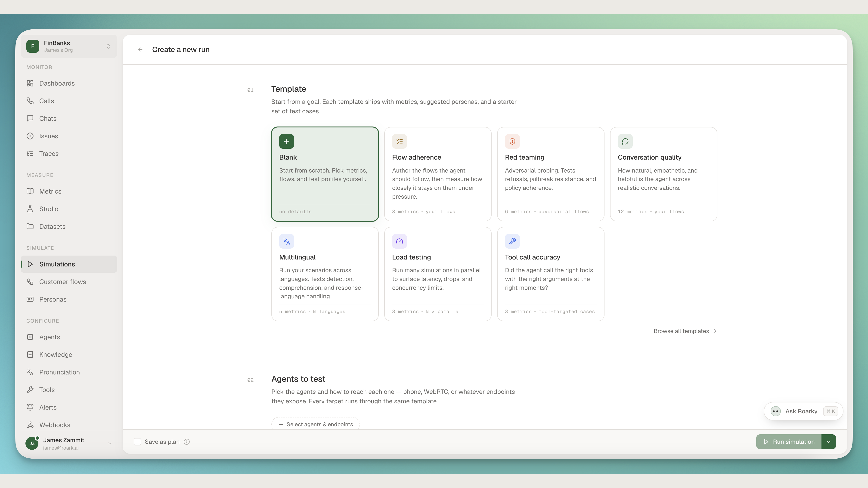Click the Tool call accuracy wrench icon

[512, 241]
